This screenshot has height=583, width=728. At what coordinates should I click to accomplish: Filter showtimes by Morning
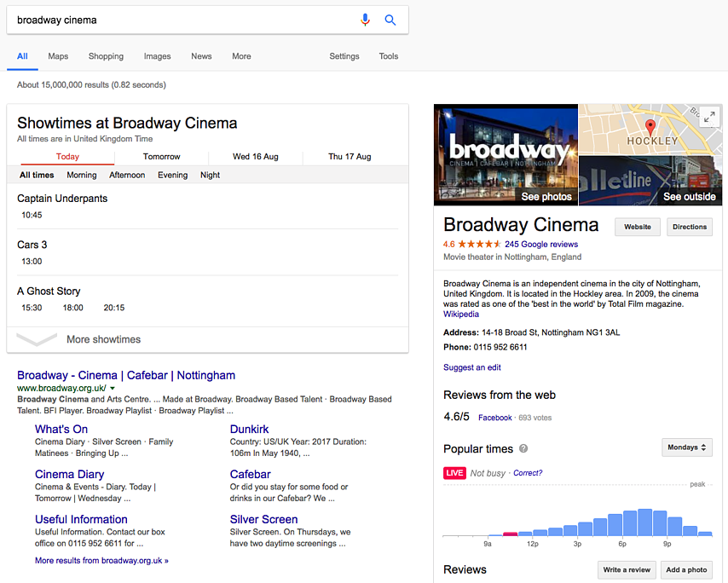pos(82,175)
